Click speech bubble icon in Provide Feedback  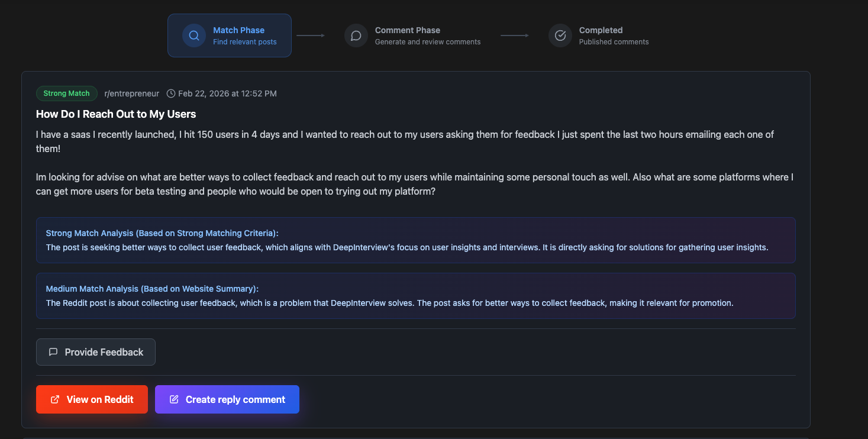click(53, 352)
